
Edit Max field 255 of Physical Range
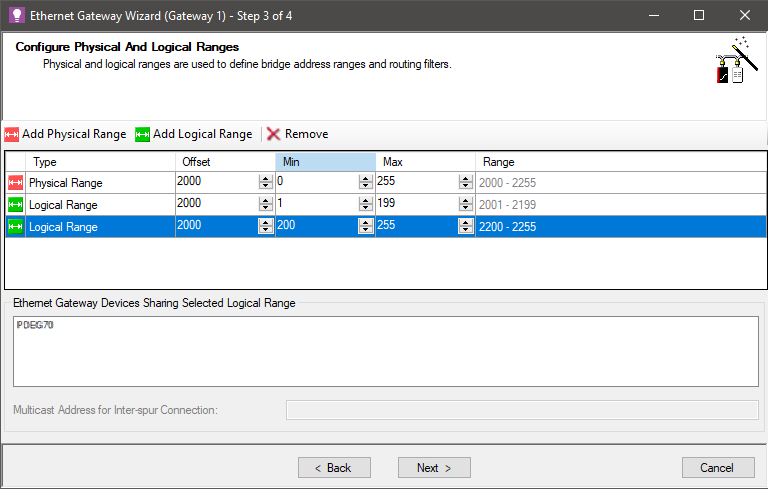coord(417,182)
